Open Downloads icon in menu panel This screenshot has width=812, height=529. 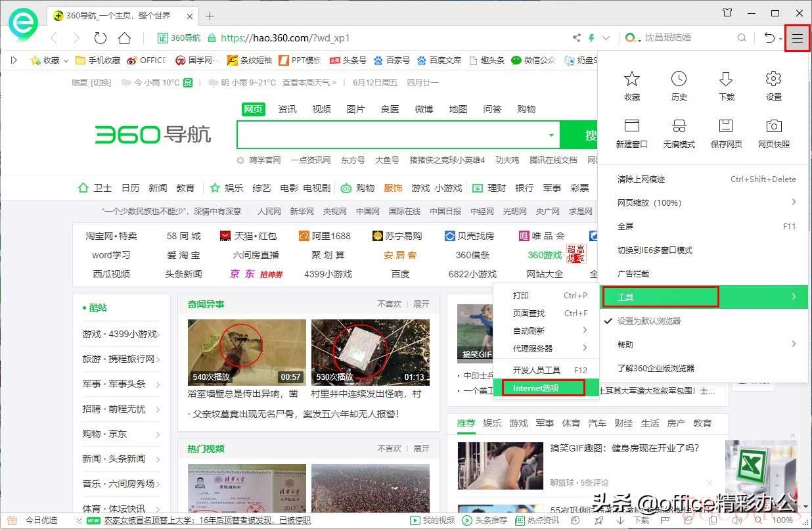pyautogui.click(x=726, y=86)
